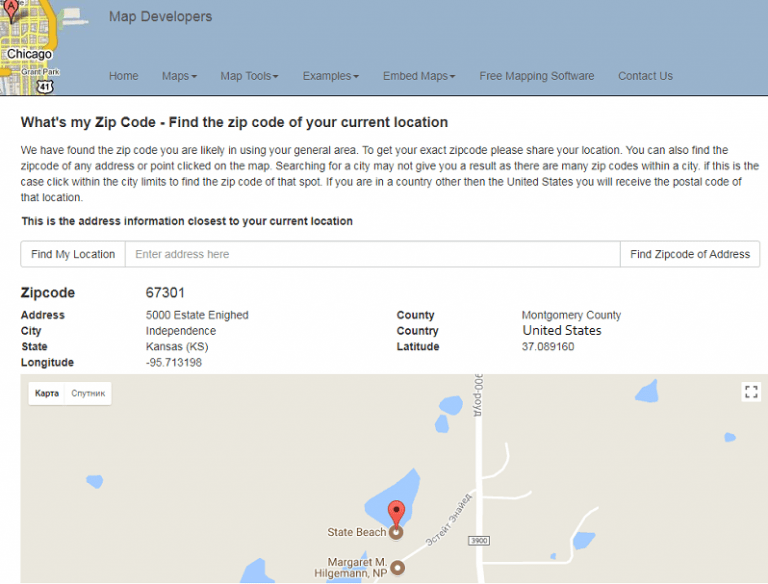
Task: Click the Longitude field label
Action: (x=47, y=363)
